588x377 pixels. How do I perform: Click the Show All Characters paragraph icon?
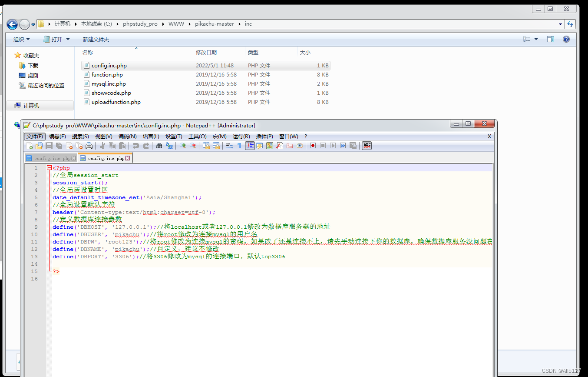pos(239,146)
